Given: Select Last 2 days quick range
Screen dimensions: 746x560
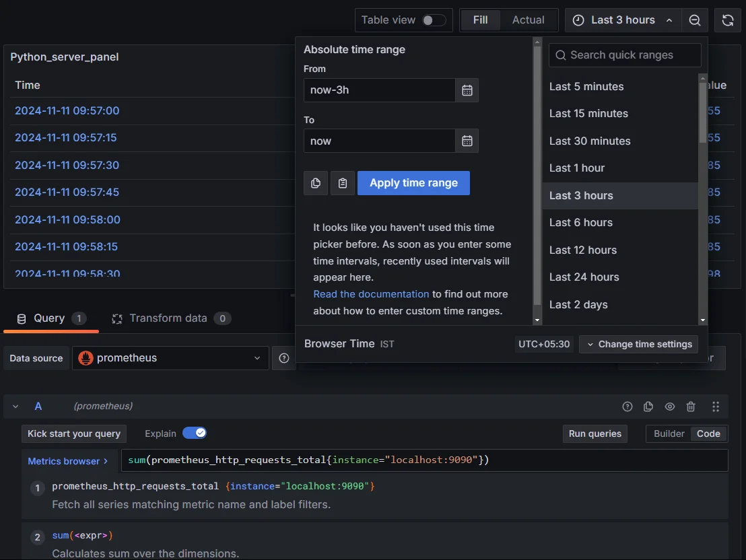Looking at the screenshot, I should [x=620, y=304].
